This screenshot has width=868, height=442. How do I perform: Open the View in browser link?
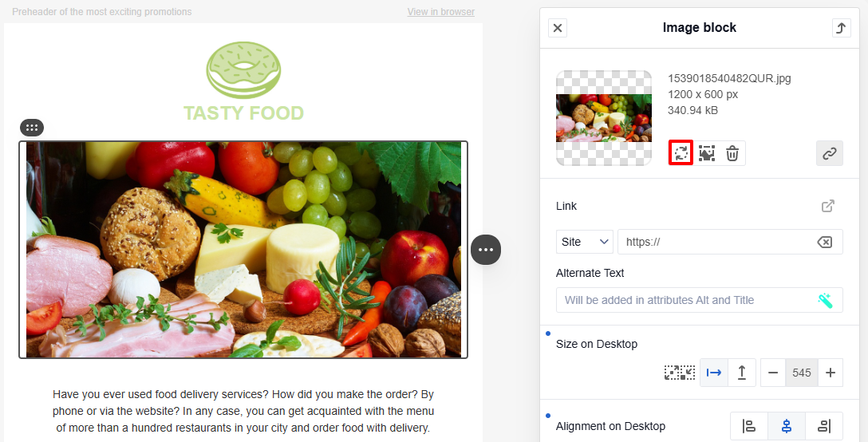coord(440,12)
